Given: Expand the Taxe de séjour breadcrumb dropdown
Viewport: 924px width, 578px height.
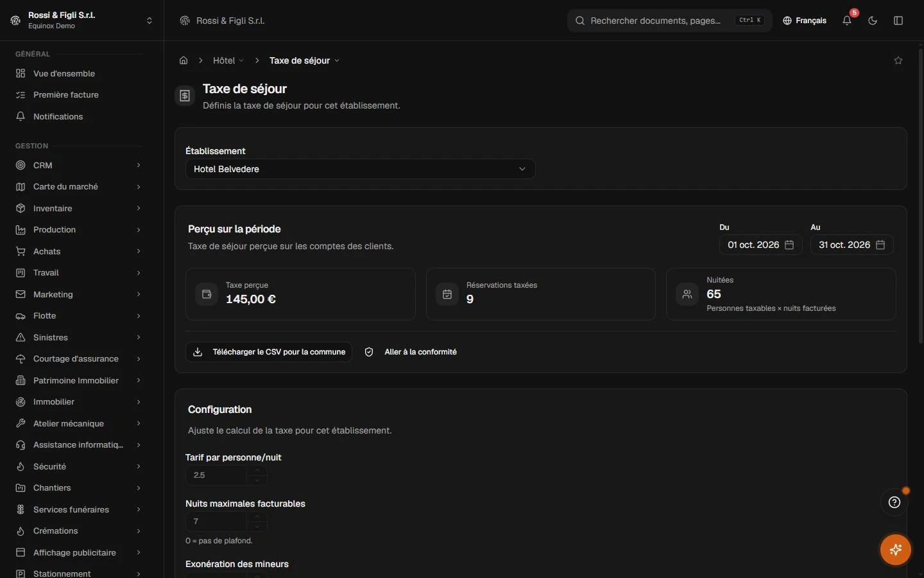Looking at the screenshot, I should [305, 60].
